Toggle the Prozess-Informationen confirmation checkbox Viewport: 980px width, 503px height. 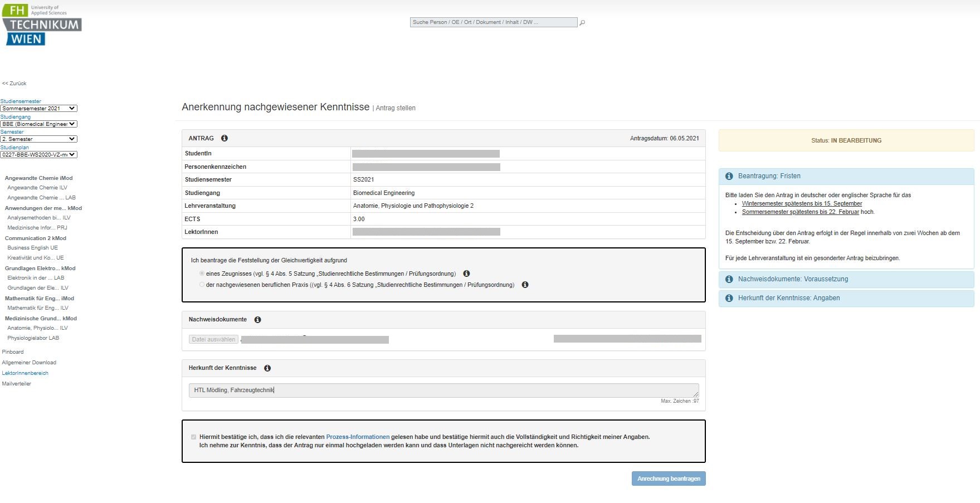[193, 437]
